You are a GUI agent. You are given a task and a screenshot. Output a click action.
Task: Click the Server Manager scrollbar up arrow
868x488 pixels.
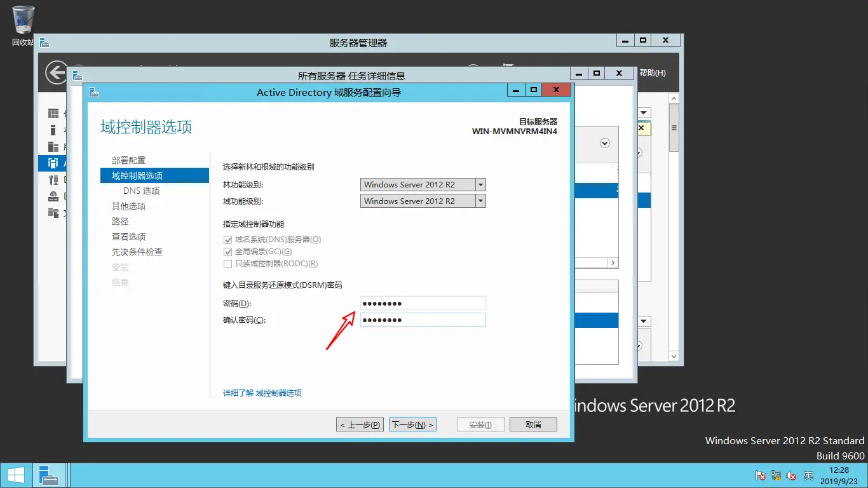[674, 98]
